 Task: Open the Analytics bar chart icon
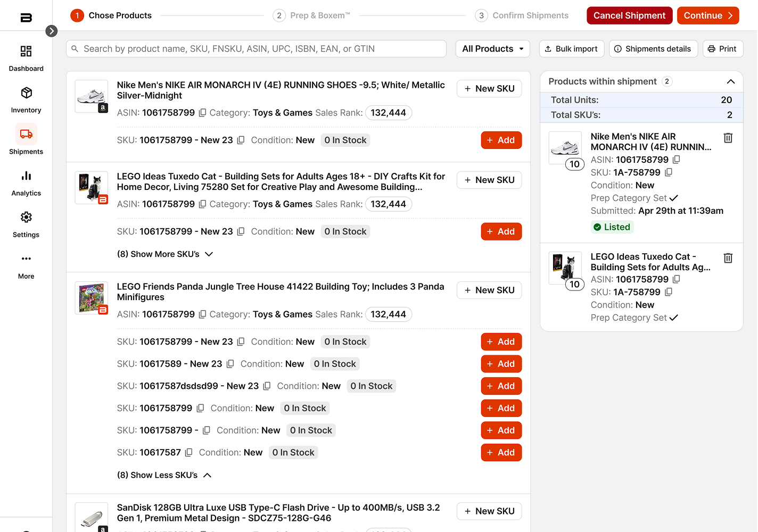click(26, 176)
